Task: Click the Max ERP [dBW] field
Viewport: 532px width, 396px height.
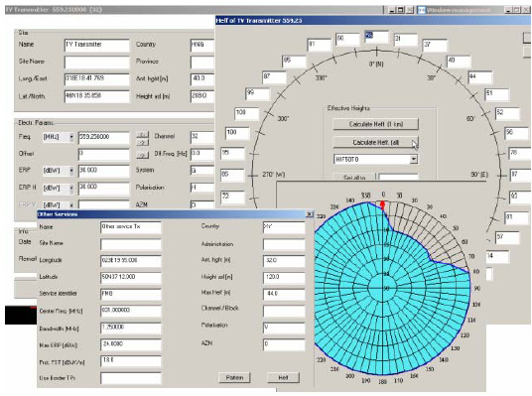Action: point(131,344)
